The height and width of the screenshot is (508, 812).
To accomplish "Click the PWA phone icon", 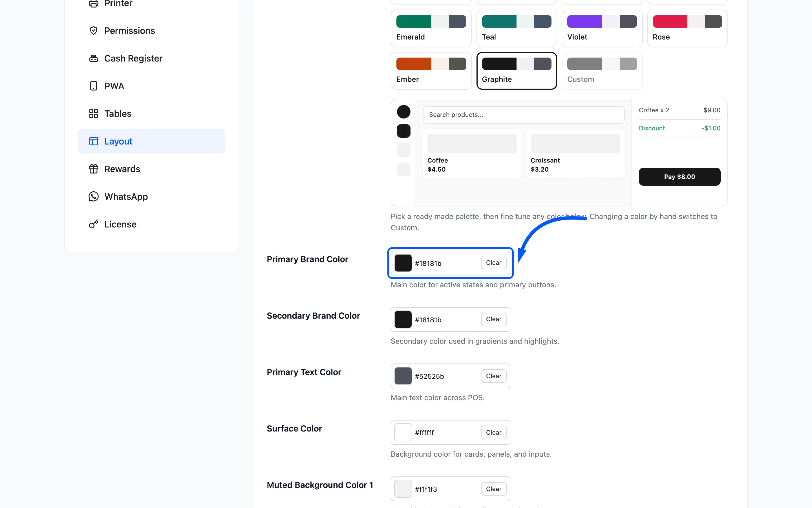I will click(93, 86).
